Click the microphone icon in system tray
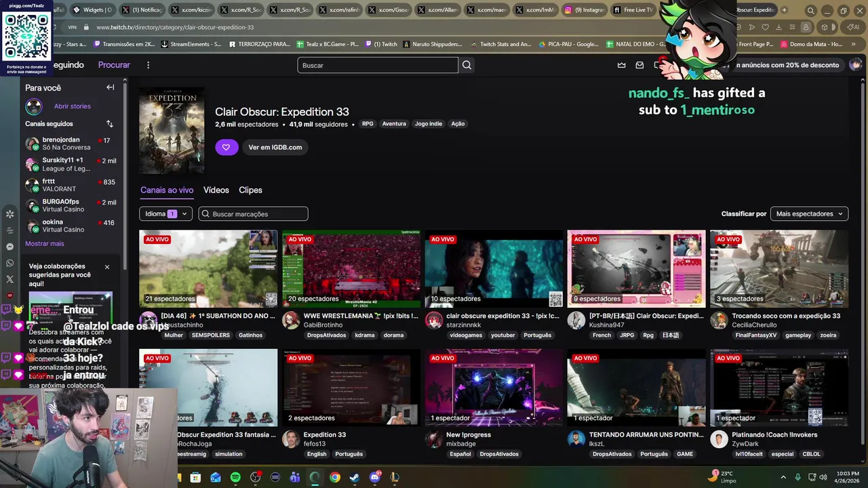The width and height of the screenshot is (868, 488). pyautogui.click(x=797, y=477)
